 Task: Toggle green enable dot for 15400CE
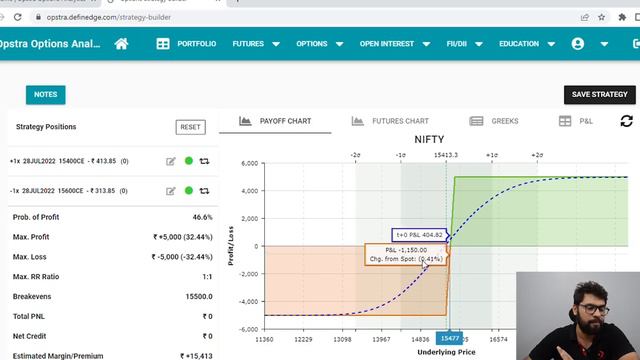pyautogui.click(x=189, y=161)
